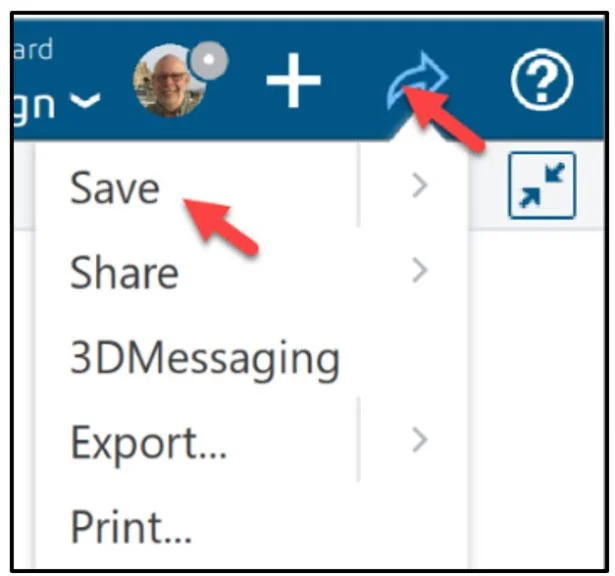Click the partially visible role name in header

click(x=34, y=105)
